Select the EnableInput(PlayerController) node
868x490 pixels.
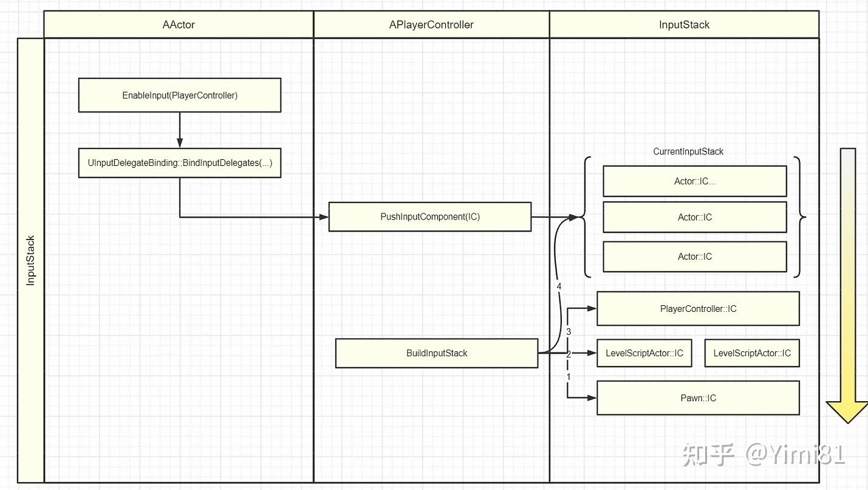180,95
